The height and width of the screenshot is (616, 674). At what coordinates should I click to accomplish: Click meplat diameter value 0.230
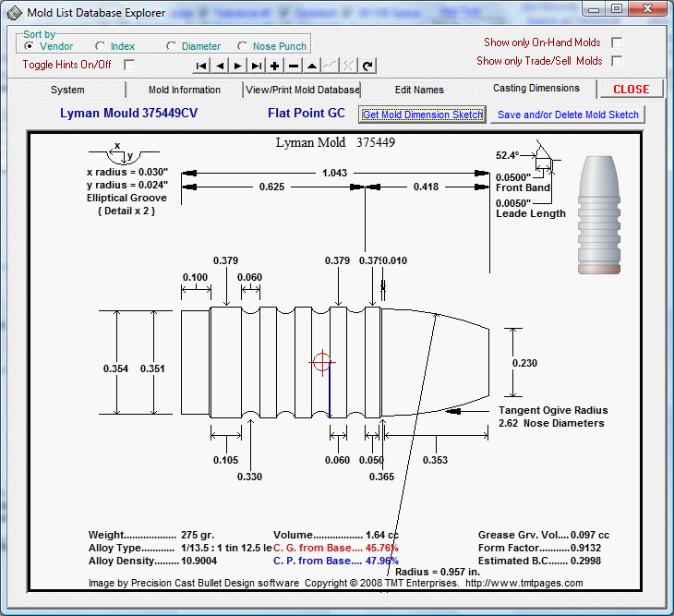pyautogui.click(x=524, y=363)
